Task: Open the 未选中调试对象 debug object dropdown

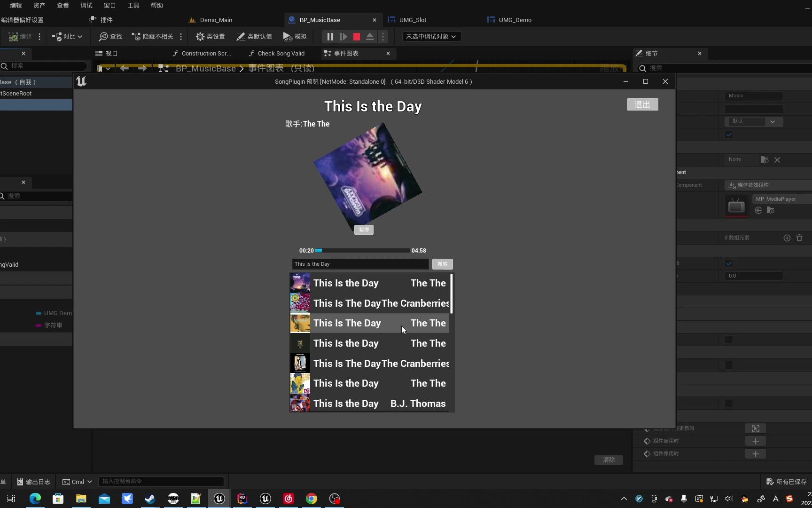Action: (x=431, y=37)
